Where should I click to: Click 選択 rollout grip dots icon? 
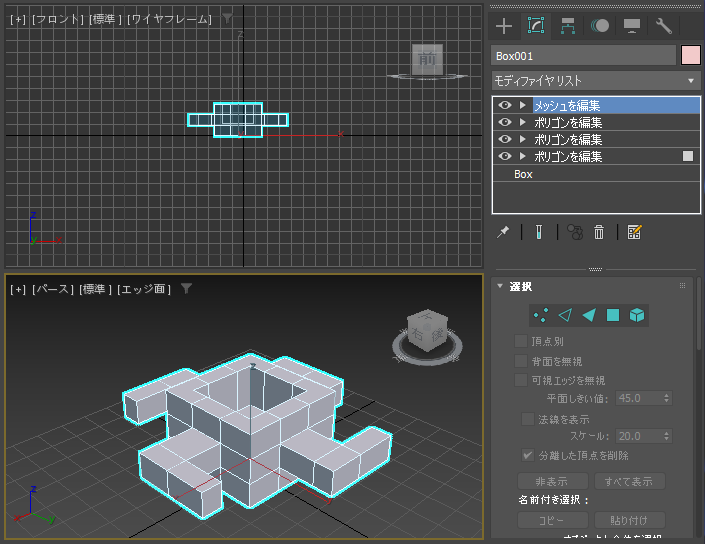coord(682,285)
